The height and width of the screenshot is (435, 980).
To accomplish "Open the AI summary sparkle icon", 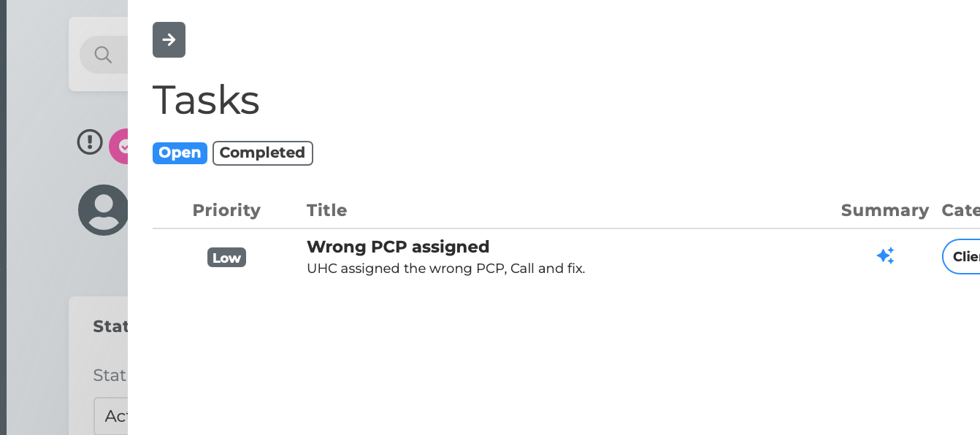I will (885, 256).
